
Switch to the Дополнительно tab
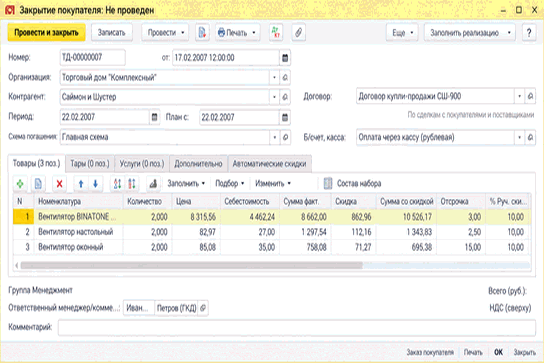(198, 163)
